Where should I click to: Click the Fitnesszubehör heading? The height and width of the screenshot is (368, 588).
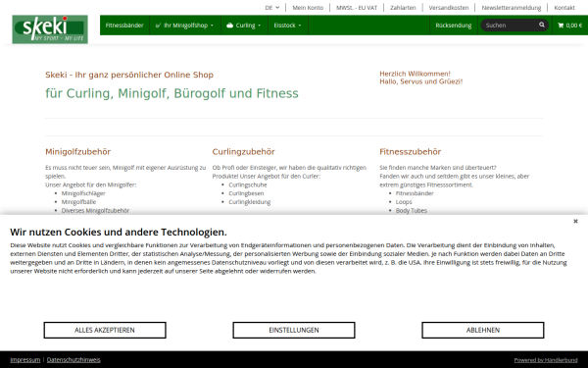coord(411,152)
